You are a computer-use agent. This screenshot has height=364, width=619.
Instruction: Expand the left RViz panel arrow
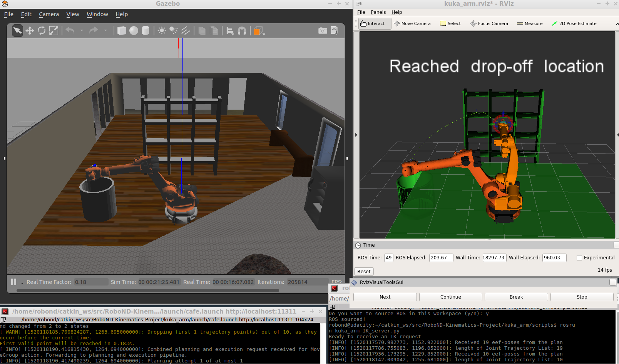356,135
